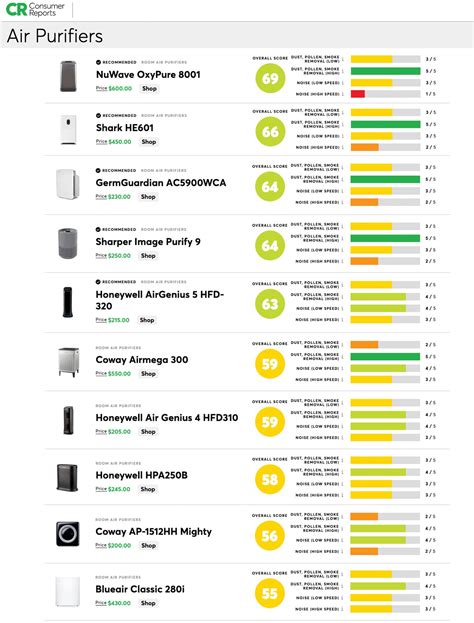Click Shop button for Blueair Classic 280i
Screen dimensions: 474x623
pyautogui.click(x=148, y=603)
